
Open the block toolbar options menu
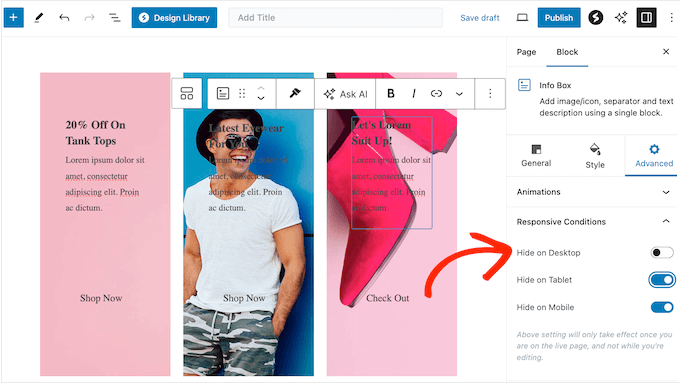click(490, 93)
